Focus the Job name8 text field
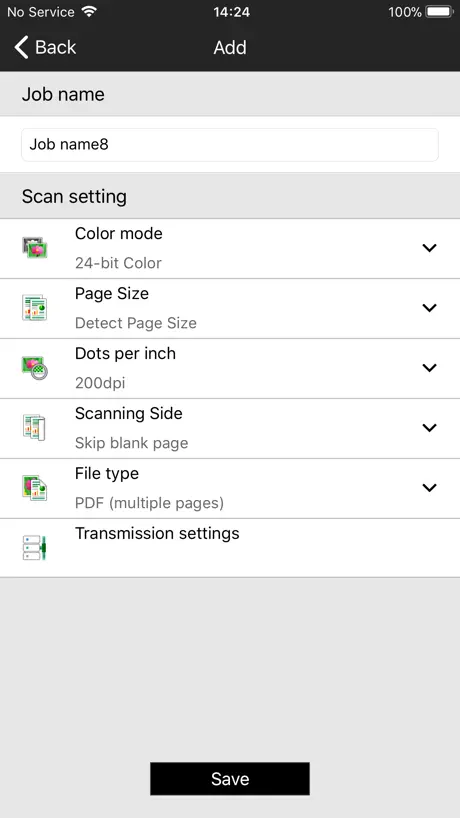The width and height of the screenshot is (460, 818). [230, 145]
